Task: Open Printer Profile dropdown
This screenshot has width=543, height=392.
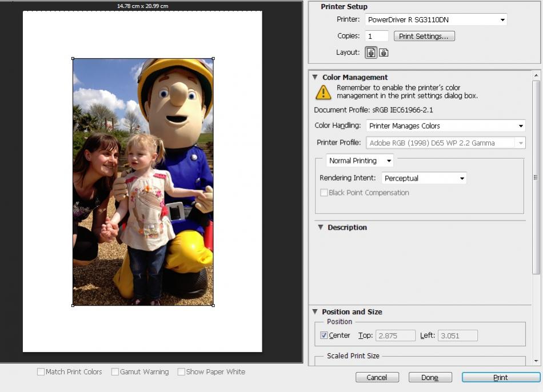Action: pyautogui.click(x=446, y=143)
